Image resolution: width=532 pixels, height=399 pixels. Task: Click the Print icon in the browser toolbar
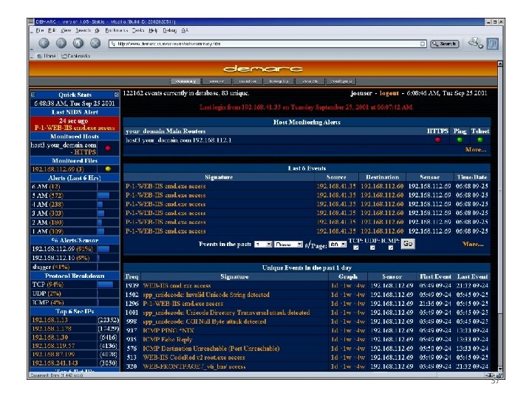point(474,43)
